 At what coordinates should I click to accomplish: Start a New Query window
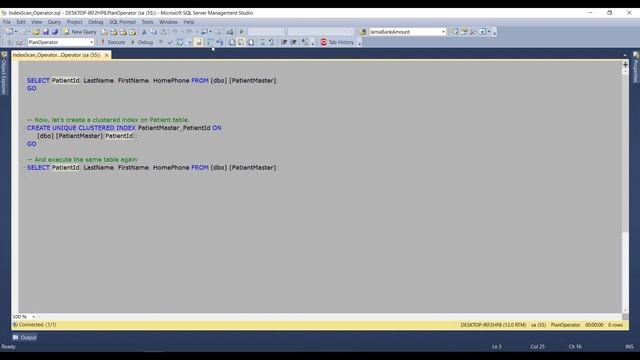tap(80, 32)
